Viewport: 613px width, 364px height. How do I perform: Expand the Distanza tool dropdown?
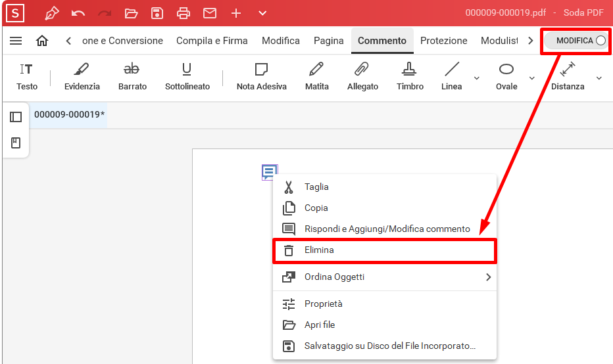(x=599, y=78)
